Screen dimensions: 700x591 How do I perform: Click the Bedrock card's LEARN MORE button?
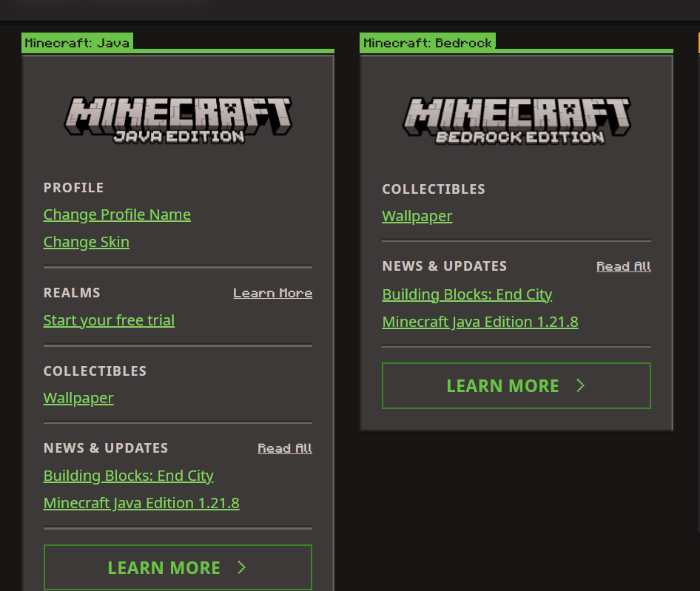516,385
